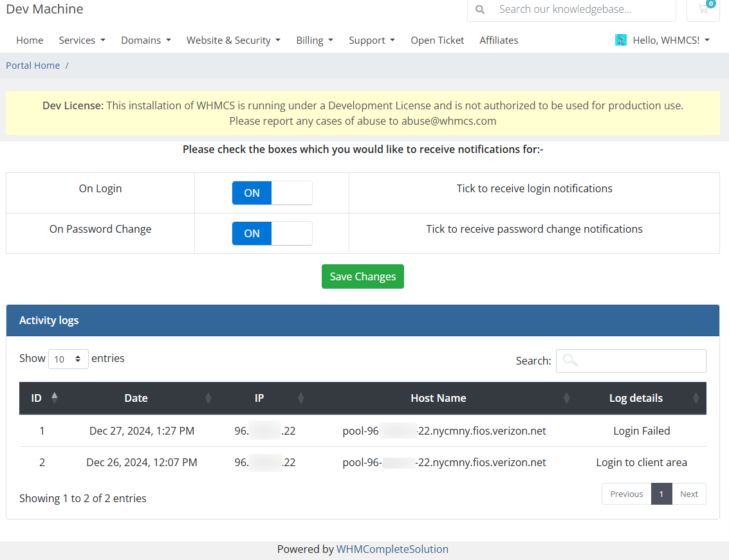Sort by Host Name column sort icon

tap(566, 398)
